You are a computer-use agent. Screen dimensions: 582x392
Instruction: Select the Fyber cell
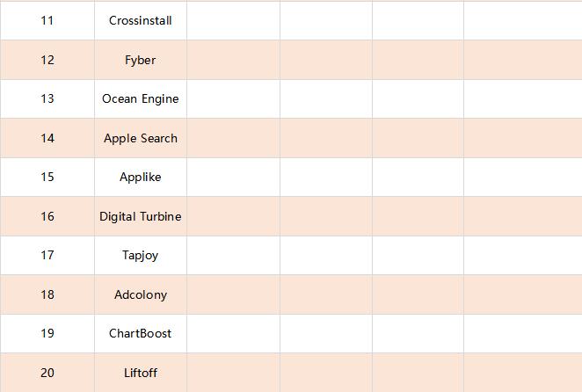click(141, 60)
